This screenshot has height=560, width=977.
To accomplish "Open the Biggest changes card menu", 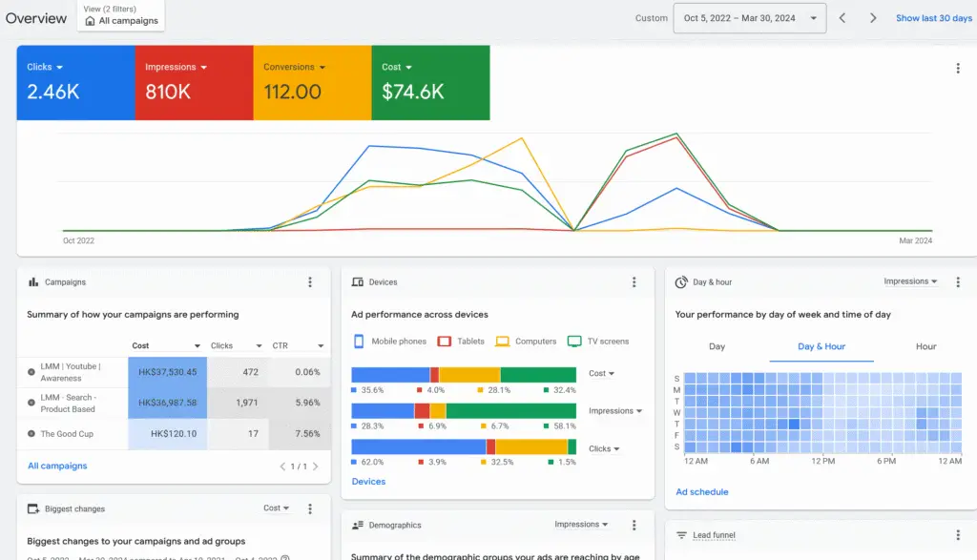I will click(310, 508).
